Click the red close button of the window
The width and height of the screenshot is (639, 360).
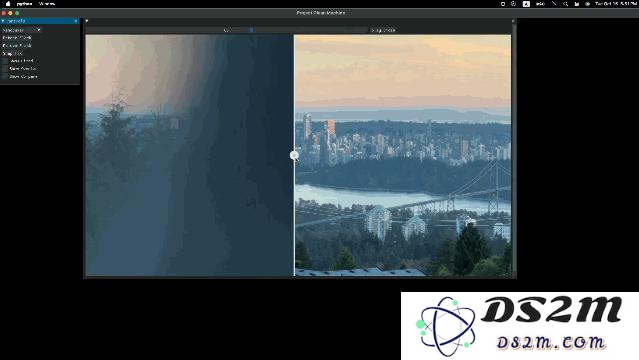(4, 13)
